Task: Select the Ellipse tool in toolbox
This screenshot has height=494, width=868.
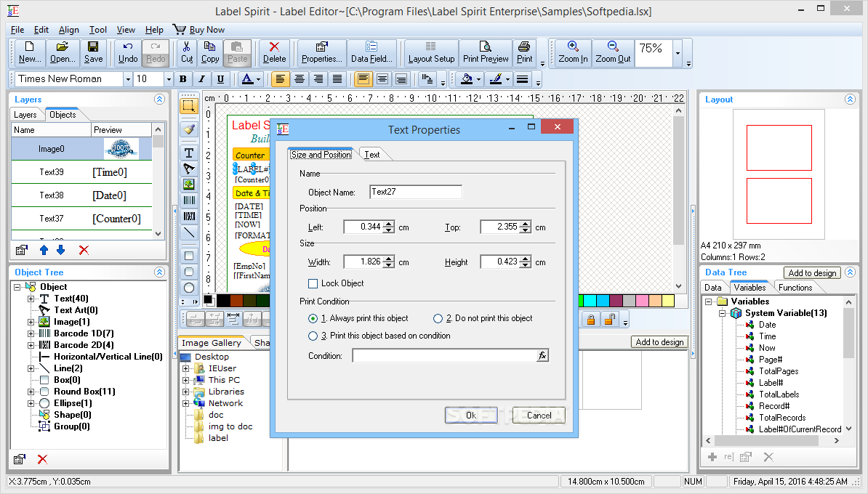Action: 189,288
